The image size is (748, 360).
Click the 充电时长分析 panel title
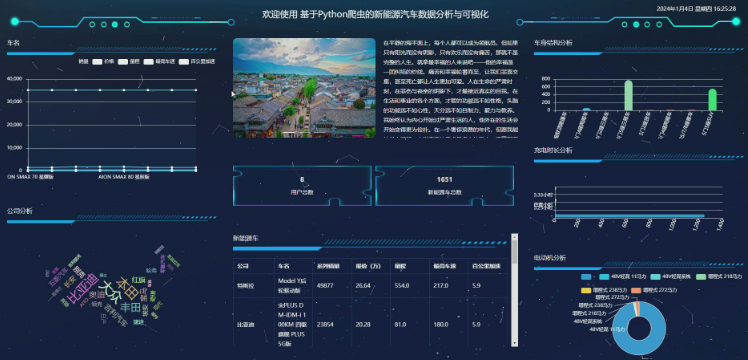click(553, 151)
